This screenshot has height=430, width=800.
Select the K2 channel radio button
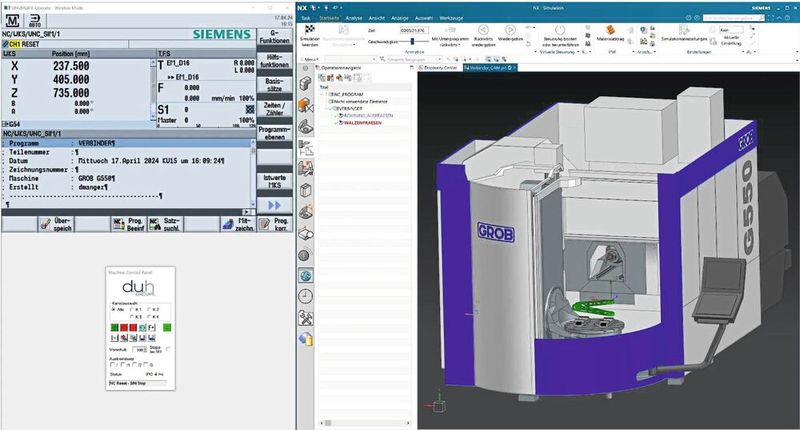tap(149, 309)
